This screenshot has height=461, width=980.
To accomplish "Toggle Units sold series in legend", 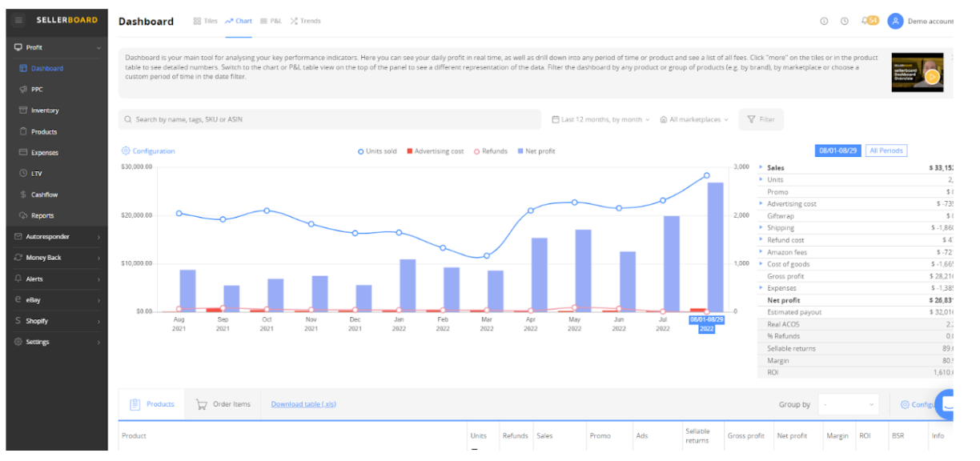I will [x=376, y=151].
